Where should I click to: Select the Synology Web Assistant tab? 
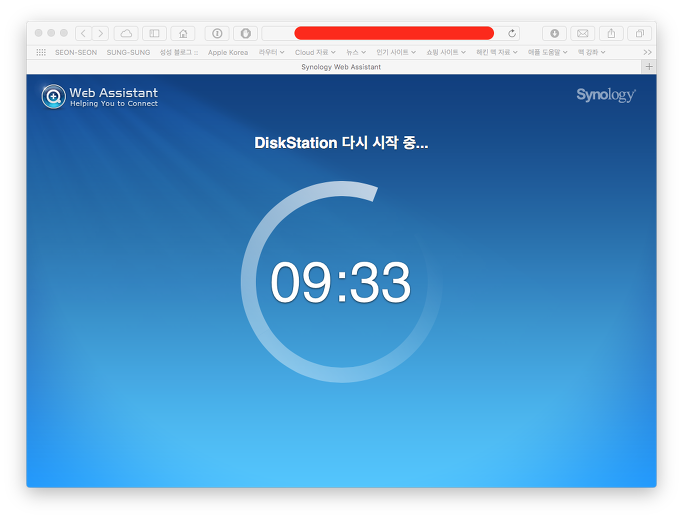334,67
